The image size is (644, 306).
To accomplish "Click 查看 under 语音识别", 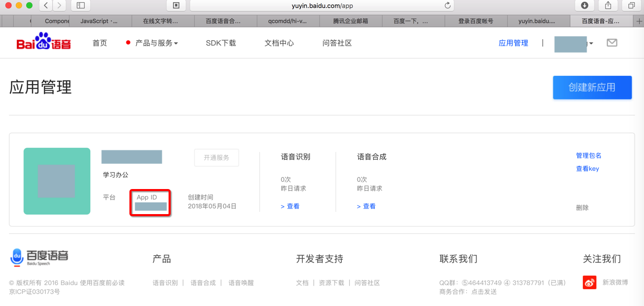I will [290, 206].
